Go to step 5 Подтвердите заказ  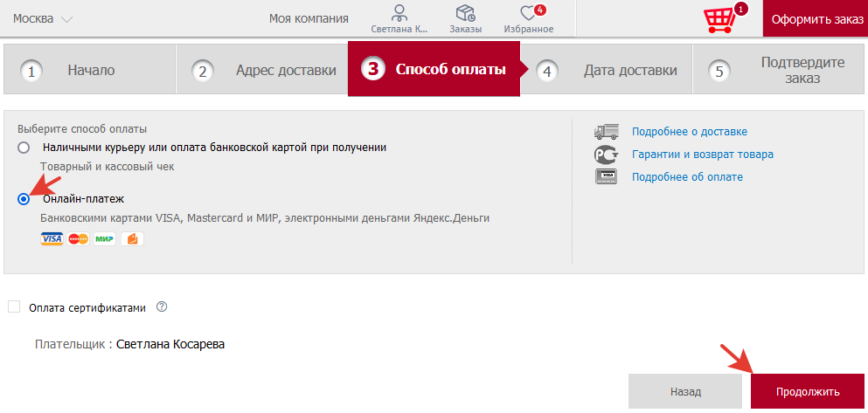point(778,70)
